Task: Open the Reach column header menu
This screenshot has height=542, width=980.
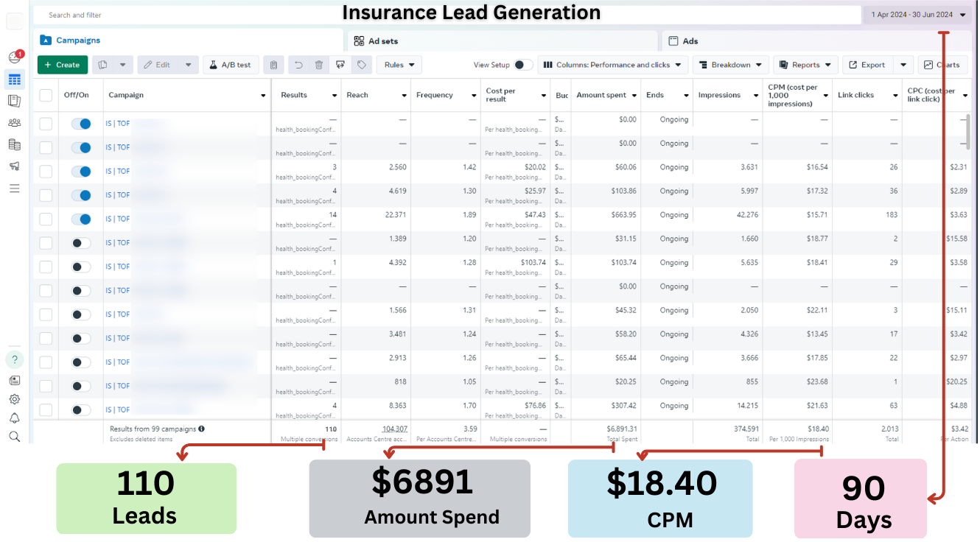Action: pyautogui.click(x=404, y=96)
